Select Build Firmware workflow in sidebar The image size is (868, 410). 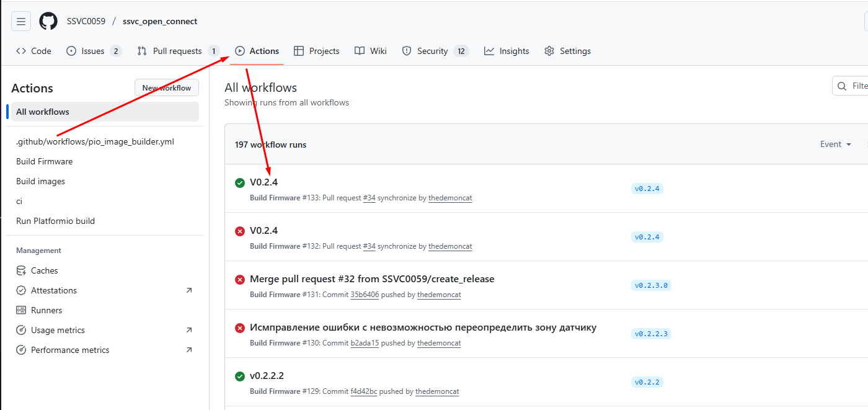[45, 161]
